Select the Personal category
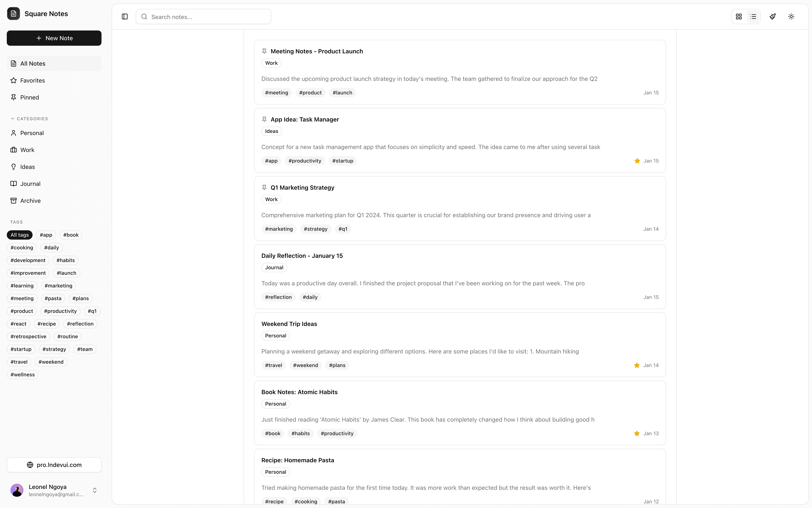Screen dimensions: 812x508 point(54,133)
